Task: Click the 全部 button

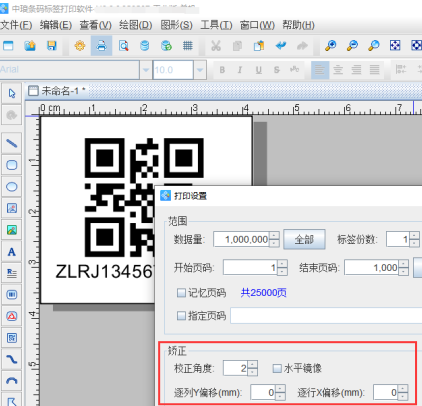Action: [304, 239]
